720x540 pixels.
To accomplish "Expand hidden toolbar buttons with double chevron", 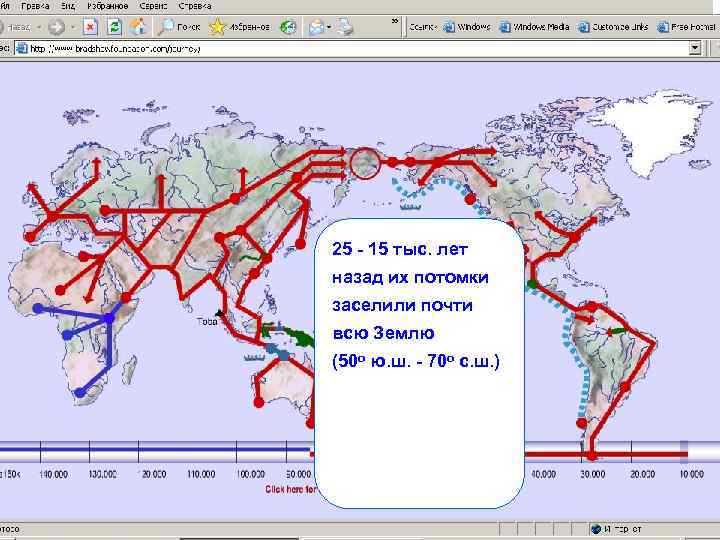I will pyautogui.click(x=395, y=21).
